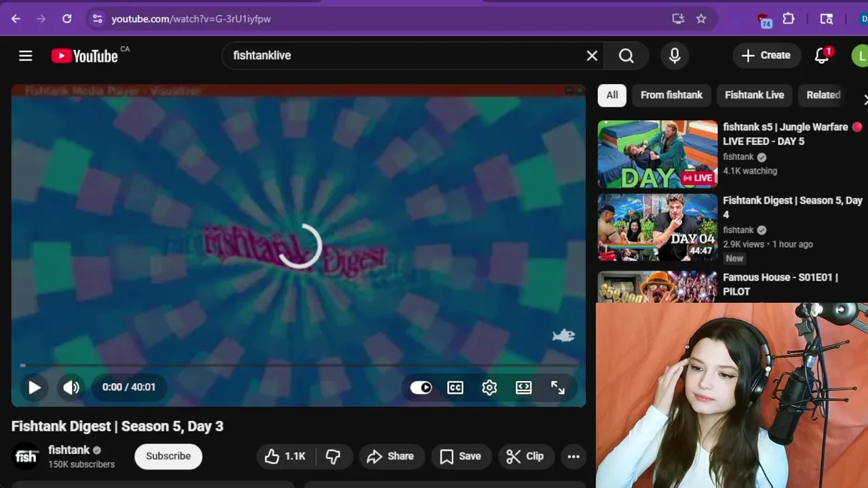This screenshot has height=488, width=868.
Task: Share this video
Action: click(391, 456)
